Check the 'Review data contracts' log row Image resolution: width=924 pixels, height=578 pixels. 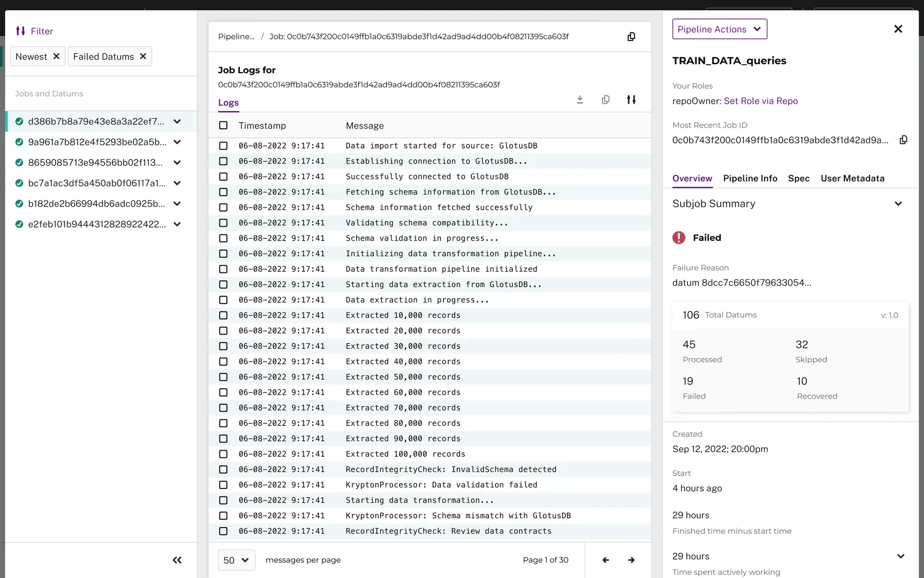[x=223, y=531]
